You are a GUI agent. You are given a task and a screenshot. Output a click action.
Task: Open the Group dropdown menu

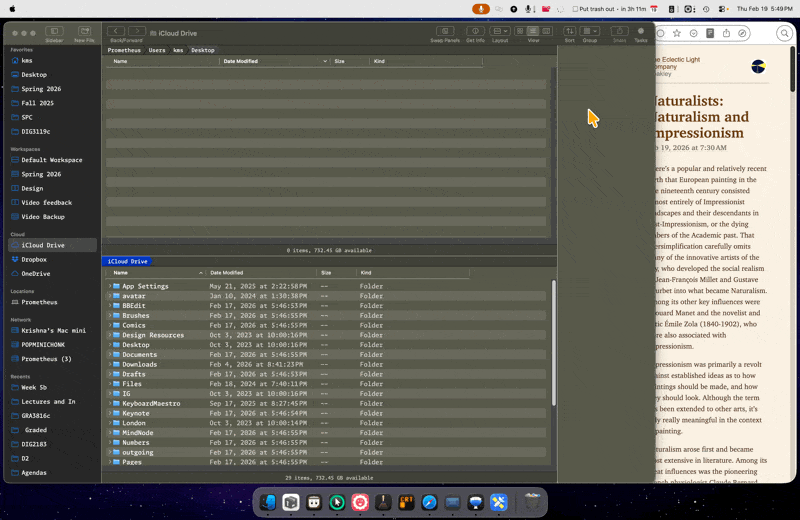590,32
